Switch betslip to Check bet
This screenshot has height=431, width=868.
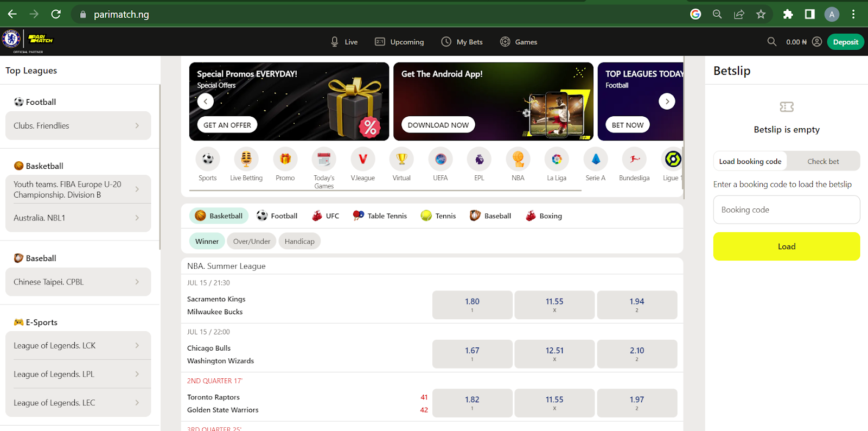click(823, 161)
